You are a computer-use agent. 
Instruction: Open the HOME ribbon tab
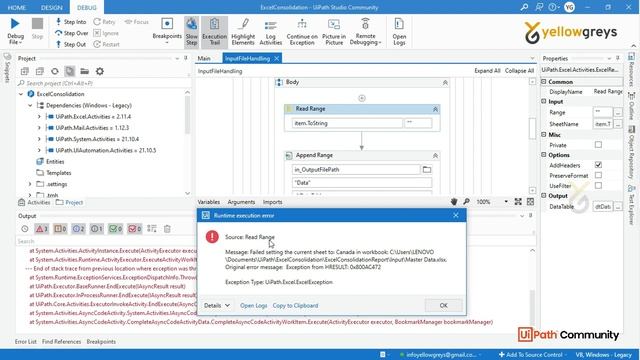[17, 7]
